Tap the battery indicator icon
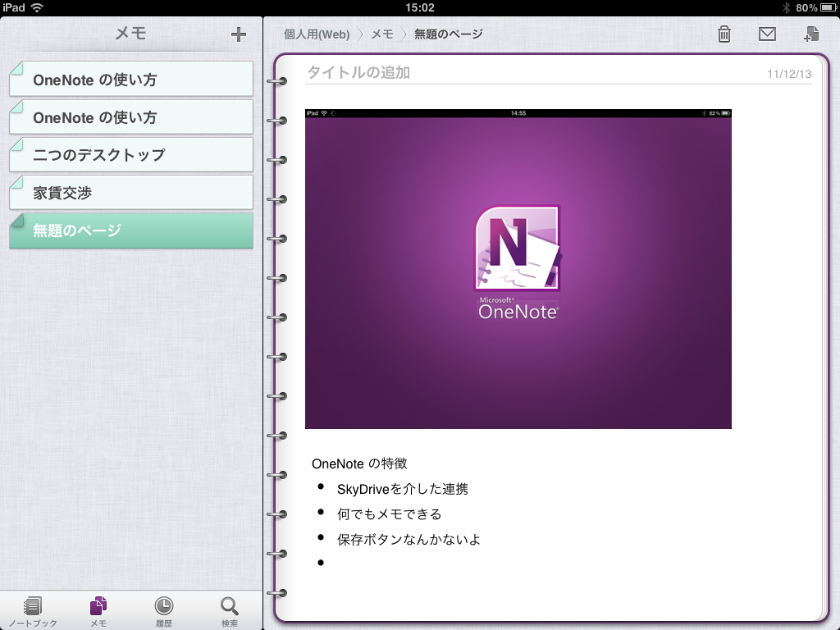The width and height of the screenshot is (840, 630). pos(828,7)
